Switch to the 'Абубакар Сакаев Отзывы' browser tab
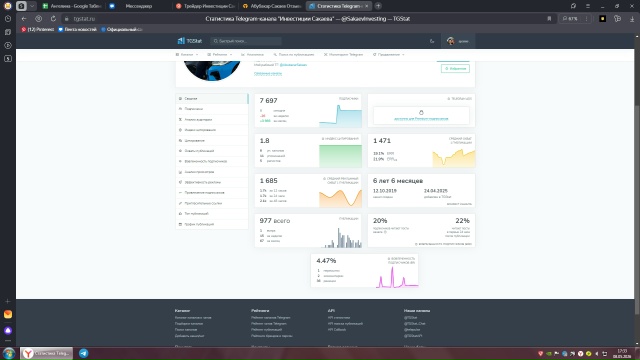This screenshot has height=360, width=640. click(x=271, y=6)
